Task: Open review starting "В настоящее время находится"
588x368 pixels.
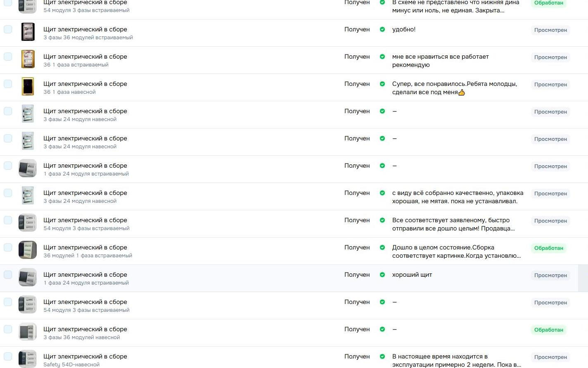Action: click(456, 360)
